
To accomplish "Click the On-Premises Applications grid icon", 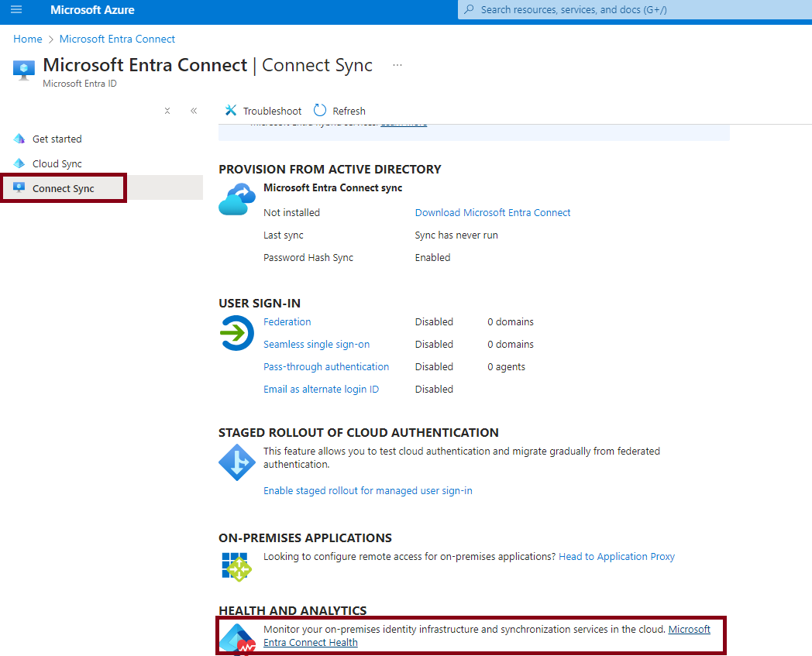I will click(236, 566).
